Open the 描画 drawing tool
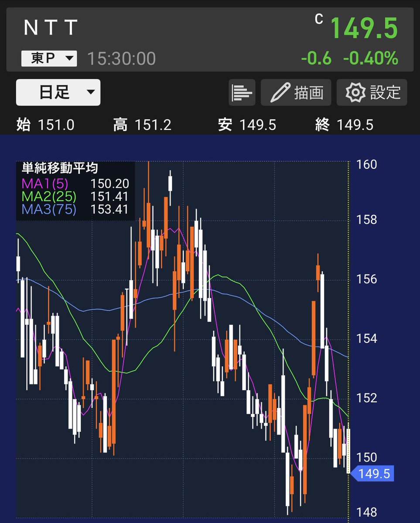Screen dimensions: 420x523 pos(296,92)
